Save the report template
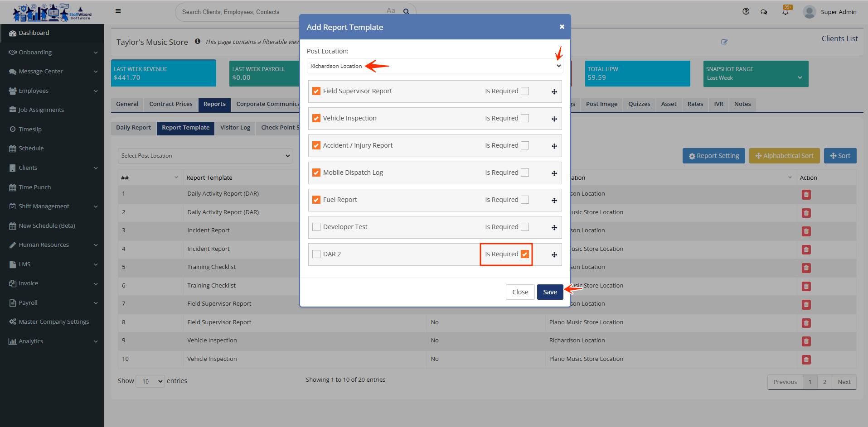This screenshot has height=427, width=868. click(550, 292)
